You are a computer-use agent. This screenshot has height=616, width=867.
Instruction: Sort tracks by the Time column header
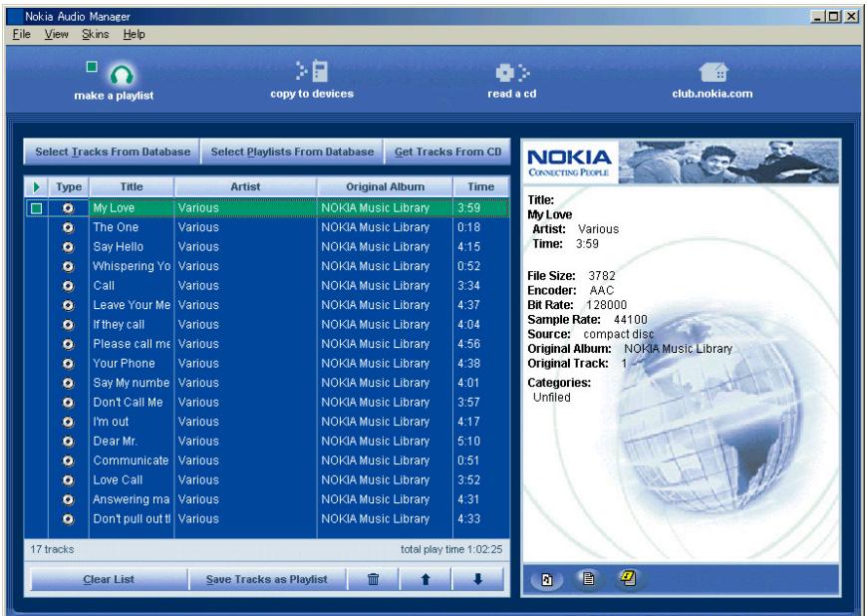tap(480, 187)
